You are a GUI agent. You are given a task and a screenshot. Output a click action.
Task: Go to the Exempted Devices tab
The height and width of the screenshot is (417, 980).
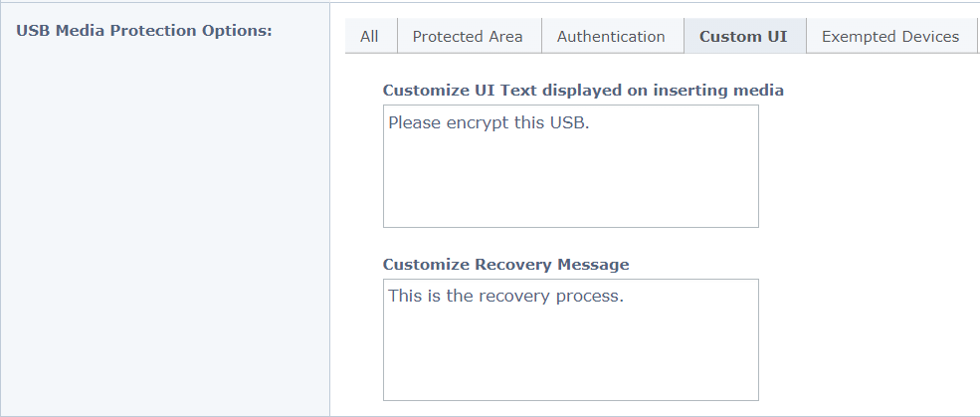890,37
